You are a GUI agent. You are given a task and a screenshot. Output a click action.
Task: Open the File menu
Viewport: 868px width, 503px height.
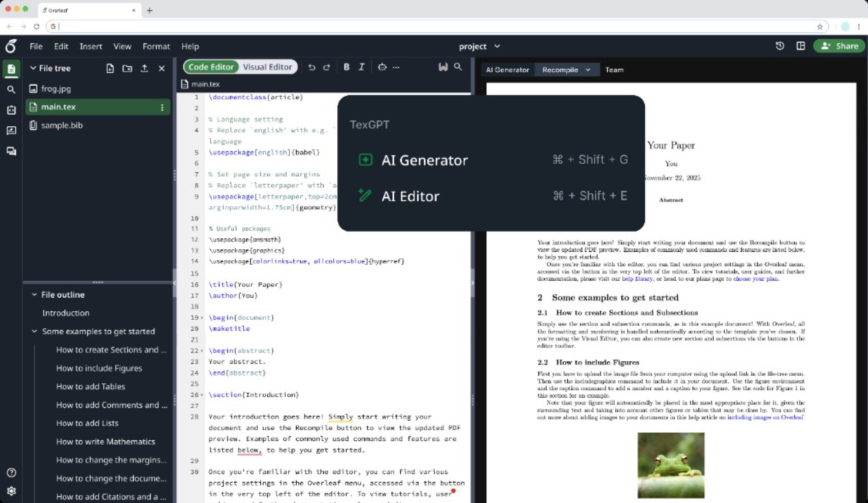[x=36, y=46]
